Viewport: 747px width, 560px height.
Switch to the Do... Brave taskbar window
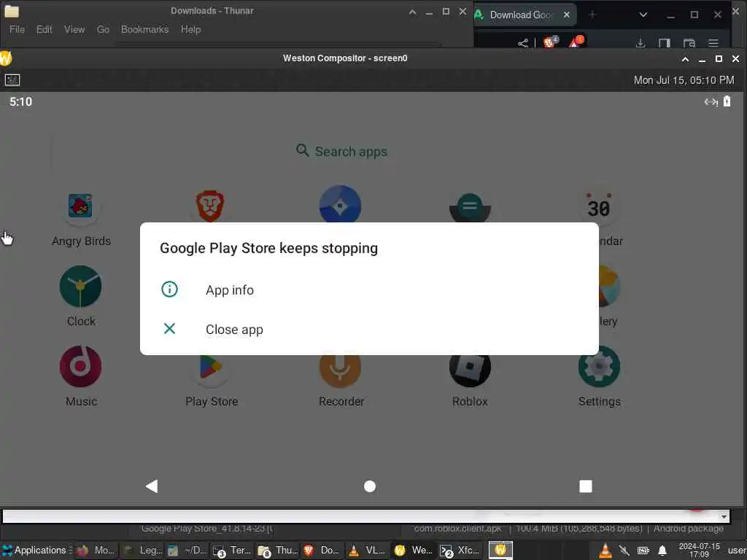point(322,550)
